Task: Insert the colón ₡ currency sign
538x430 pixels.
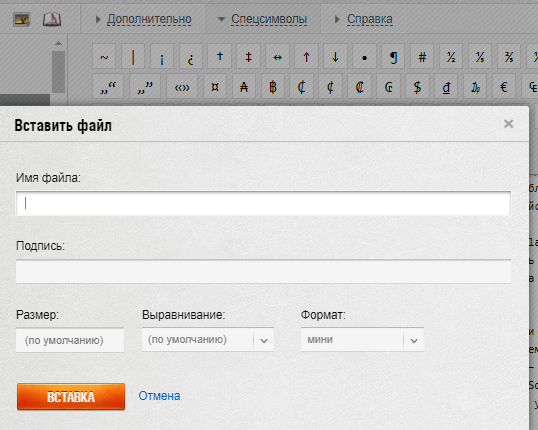Action: (360, 86)
